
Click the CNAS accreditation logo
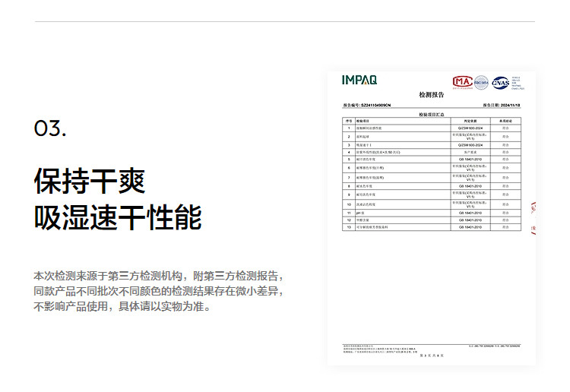[500, 82]
